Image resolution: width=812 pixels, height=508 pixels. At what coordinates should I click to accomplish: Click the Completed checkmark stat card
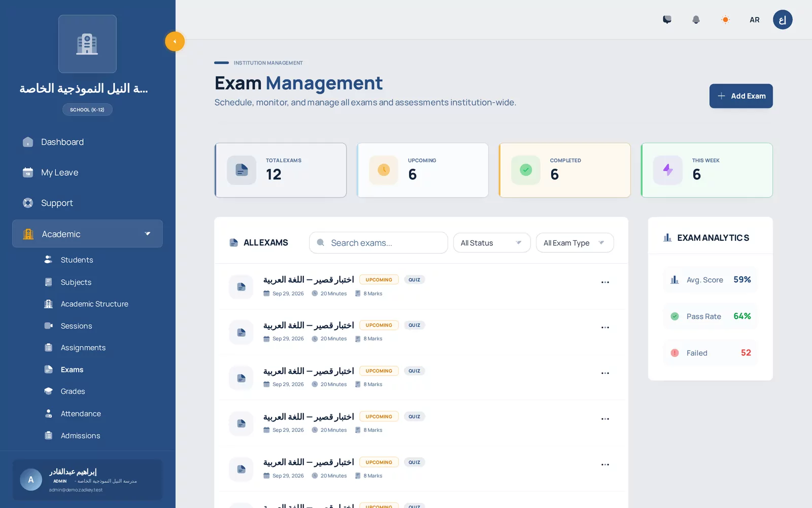click(x=565, y=170)
